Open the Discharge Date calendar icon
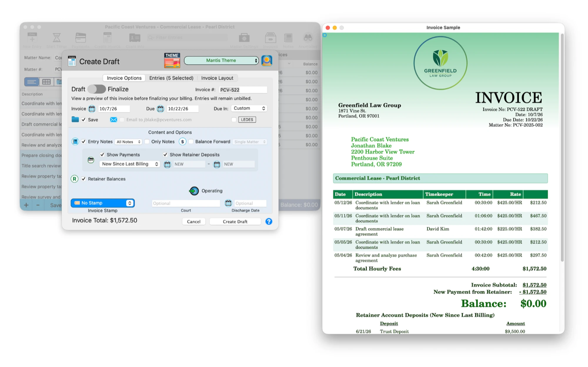This screenshot has width=588, height=367. 228,203
